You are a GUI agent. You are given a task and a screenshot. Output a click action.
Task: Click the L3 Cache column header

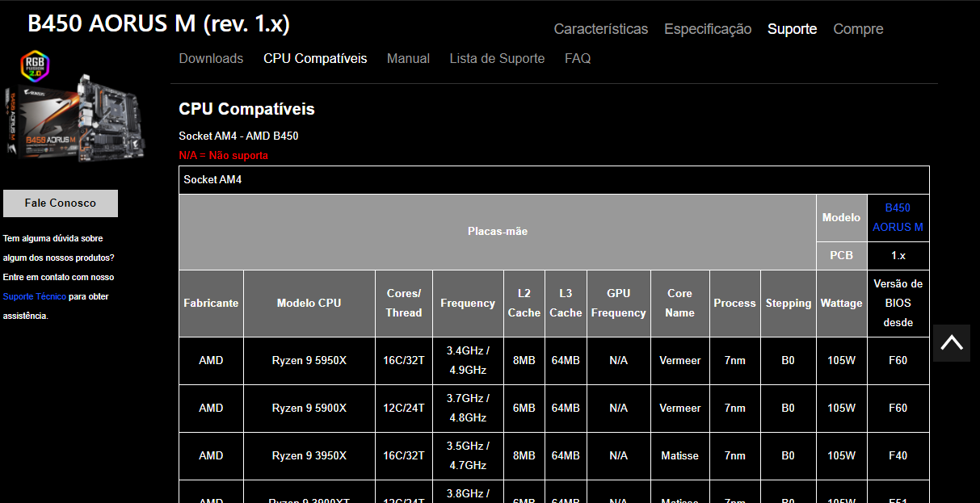[566, 304]
